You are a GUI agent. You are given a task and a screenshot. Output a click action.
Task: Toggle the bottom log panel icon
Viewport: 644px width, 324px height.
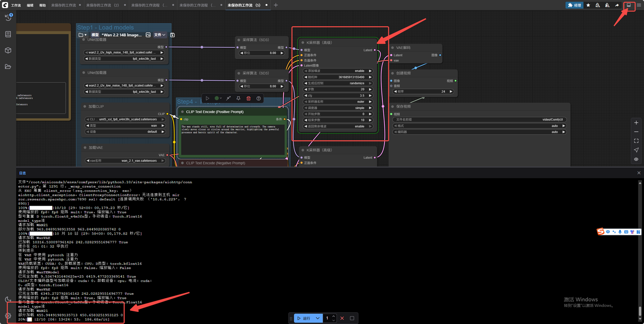pos(628,5)
